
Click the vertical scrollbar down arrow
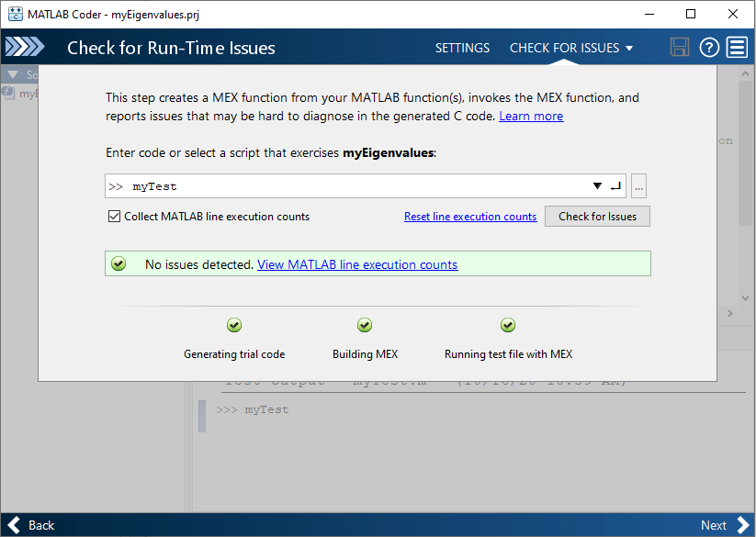745,298
